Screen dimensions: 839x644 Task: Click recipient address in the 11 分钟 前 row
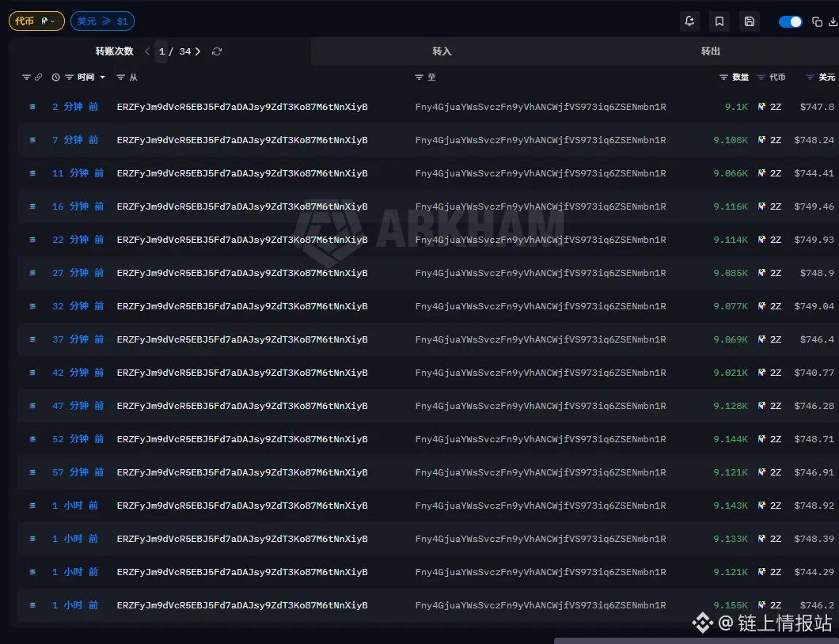(x=541, y=173)
